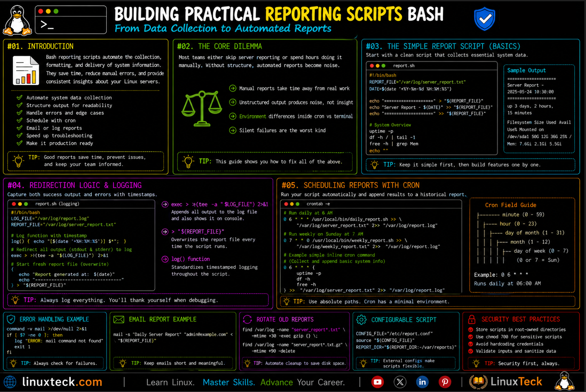The width and height of the screenshot is (586, 392).
Task: Click the green balance scales icon
Action: pyautogui.click(x=202, y=108)
